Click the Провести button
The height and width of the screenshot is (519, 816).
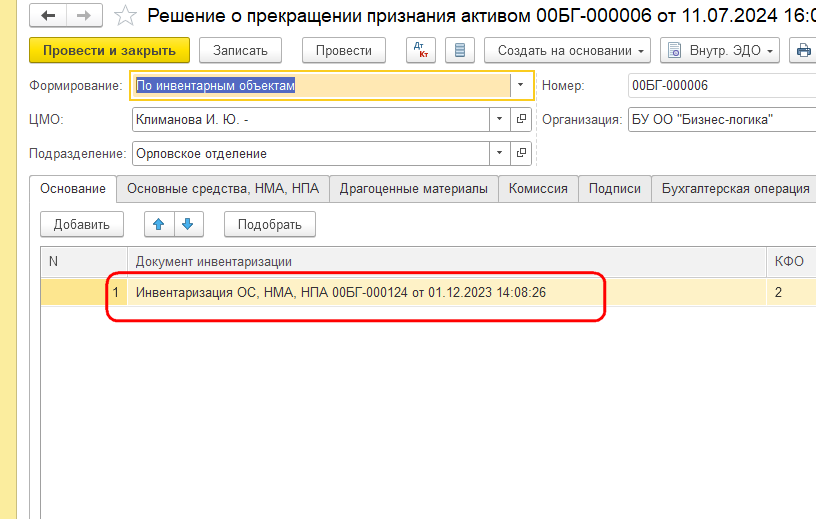click(344, 50)
